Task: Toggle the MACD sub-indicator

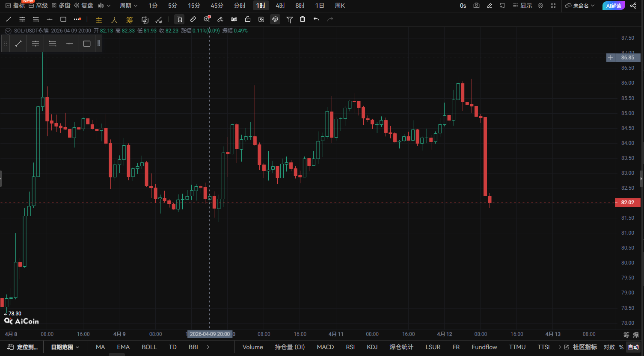Action: coord(325,347)
